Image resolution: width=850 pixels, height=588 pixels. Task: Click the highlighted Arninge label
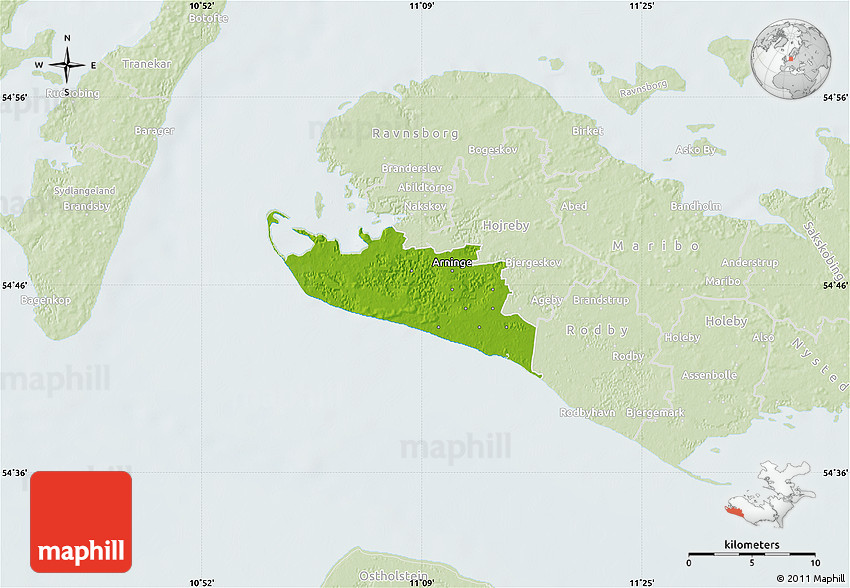451,262
